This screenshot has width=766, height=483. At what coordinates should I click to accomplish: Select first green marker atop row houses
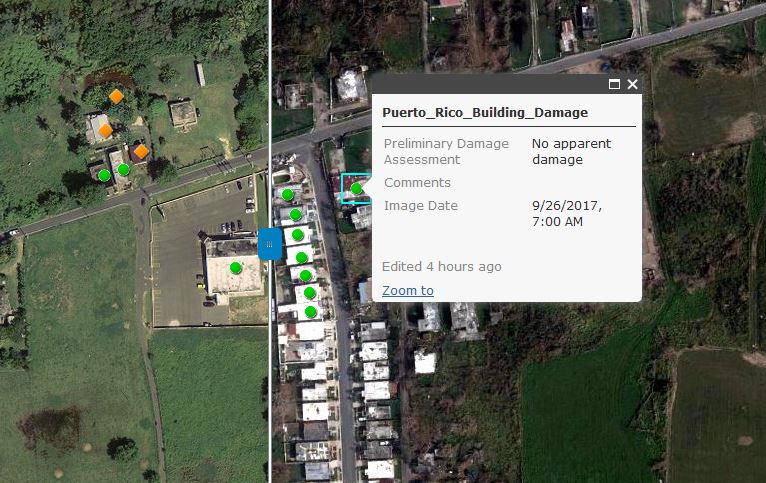coord(288,195)
